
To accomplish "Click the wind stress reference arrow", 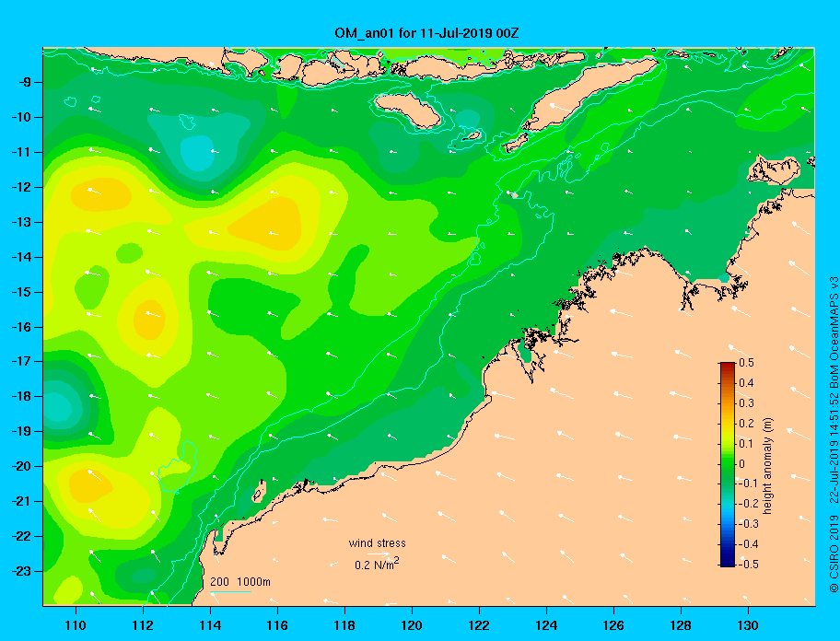I will click(379, 554).
